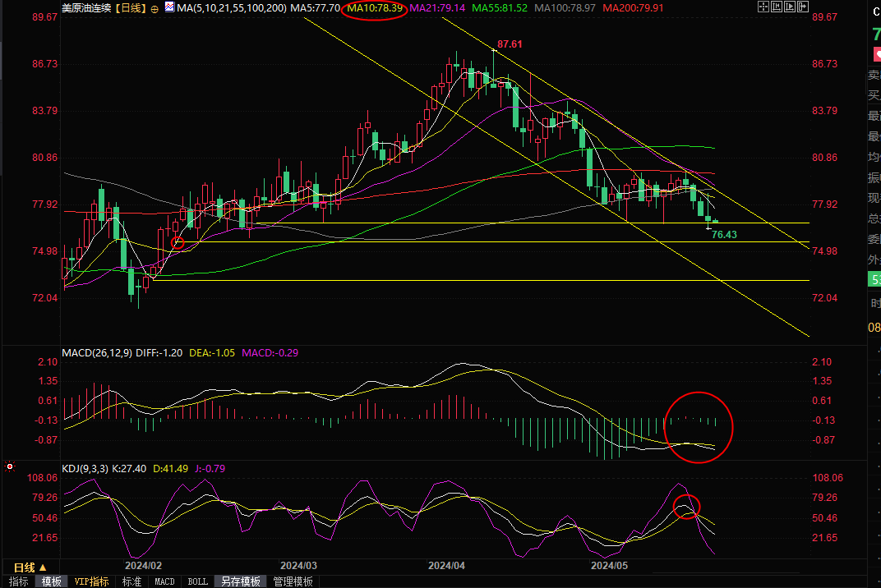
Task: Toggle the BOLL template
Action: point(197,581)
